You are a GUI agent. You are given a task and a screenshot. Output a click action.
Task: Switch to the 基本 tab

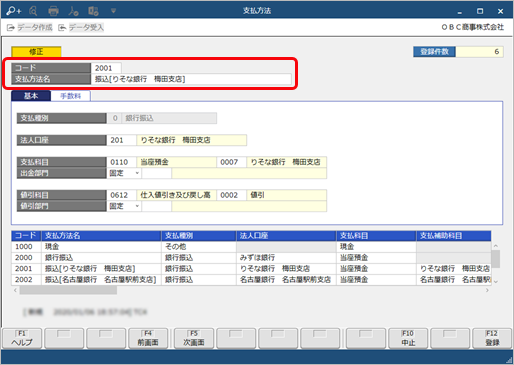coord(31,96)
